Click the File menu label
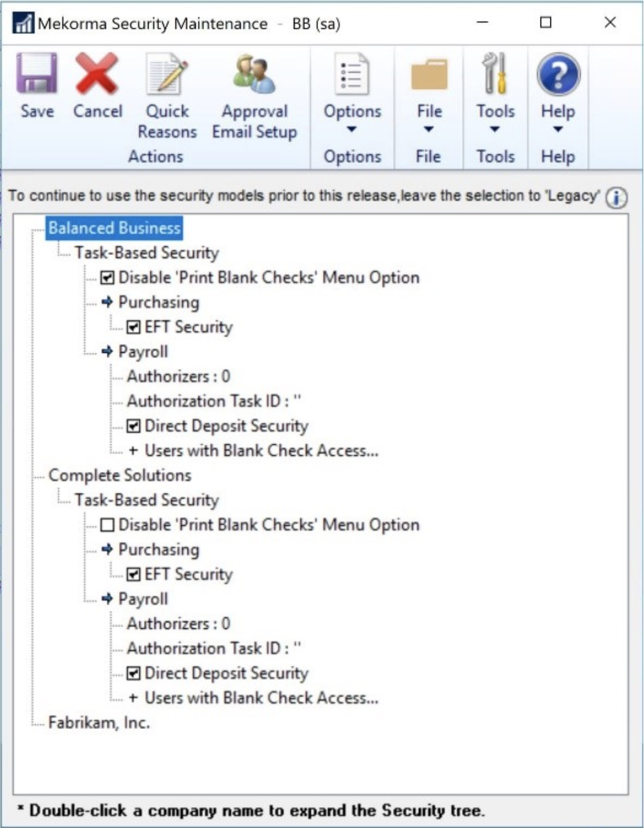 (x=429, y=111)
